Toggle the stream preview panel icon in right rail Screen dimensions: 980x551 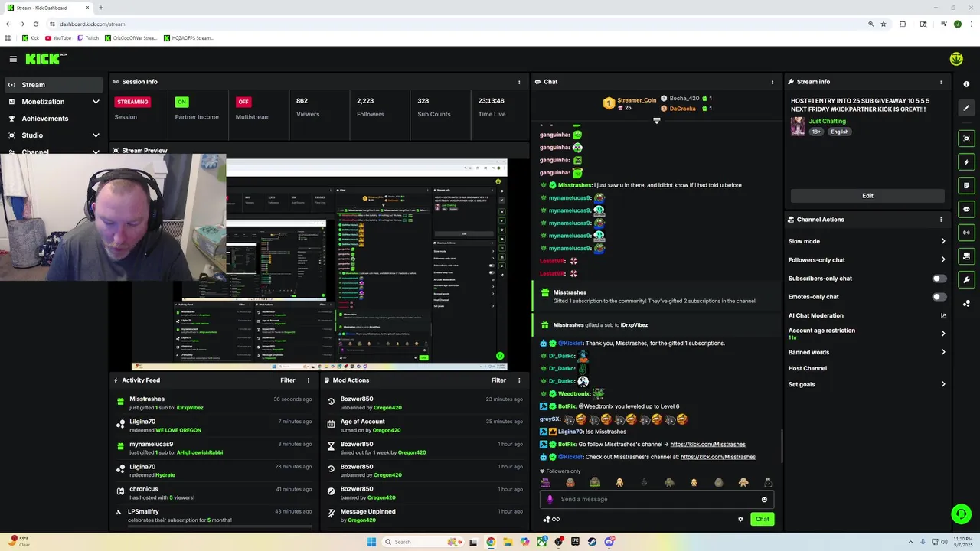[966, 139]
